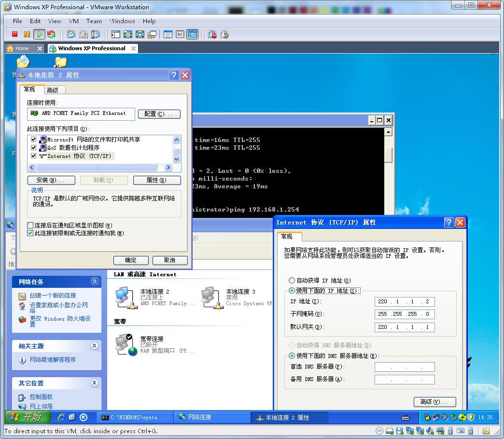This screenshot has width=504, height=439.
Task: Click the green shield tray icon
Action: (471, 417)
